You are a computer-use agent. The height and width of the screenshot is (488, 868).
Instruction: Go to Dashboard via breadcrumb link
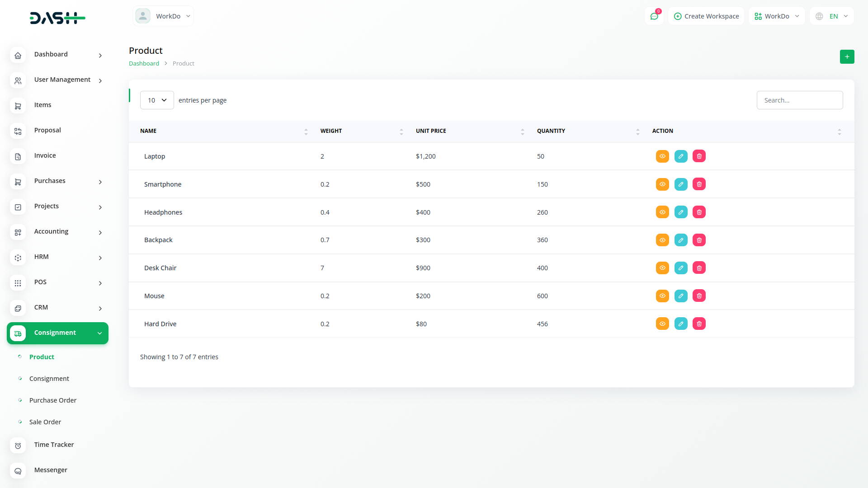coord(144,64)
